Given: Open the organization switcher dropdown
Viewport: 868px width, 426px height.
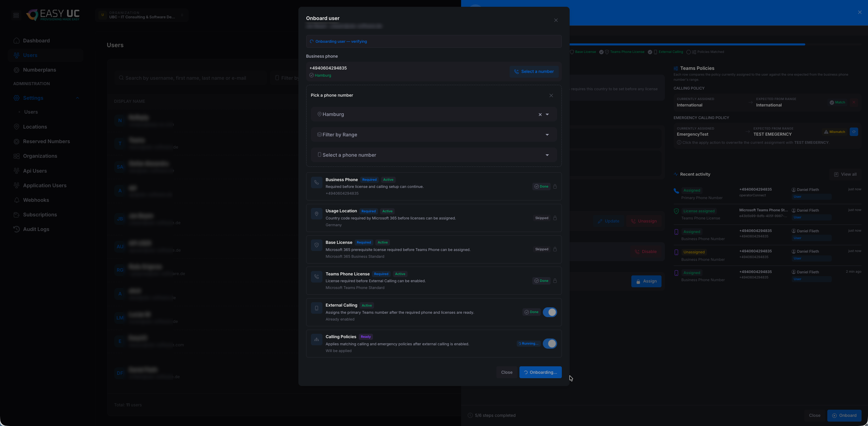Looking at the screenshot, I should pos(142,15).
